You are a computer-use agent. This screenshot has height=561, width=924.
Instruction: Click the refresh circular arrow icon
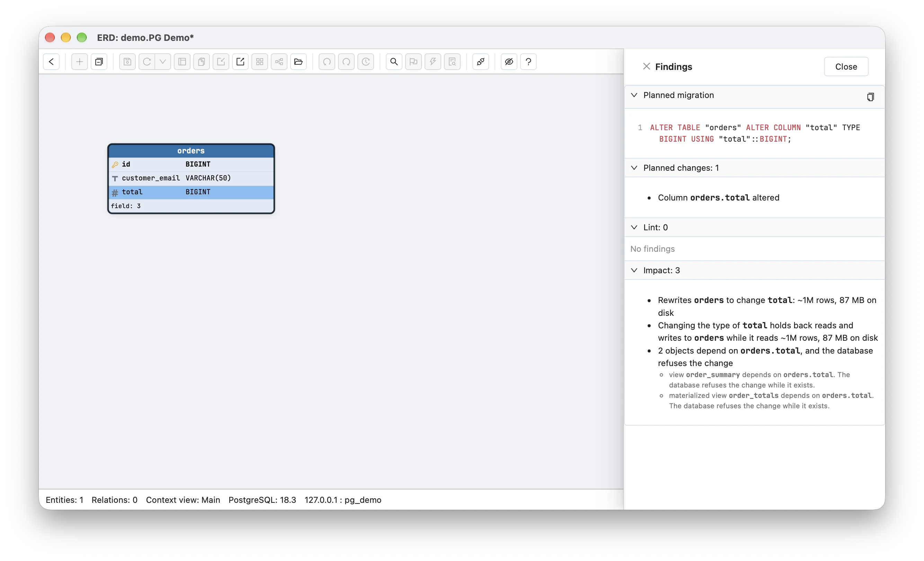click(x=146, y=62)
